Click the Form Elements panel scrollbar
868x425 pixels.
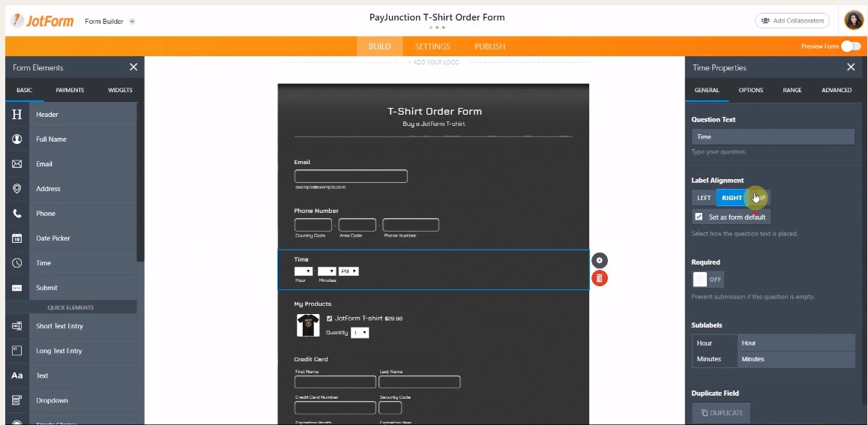pyautogui.click(x=141, y=183)
